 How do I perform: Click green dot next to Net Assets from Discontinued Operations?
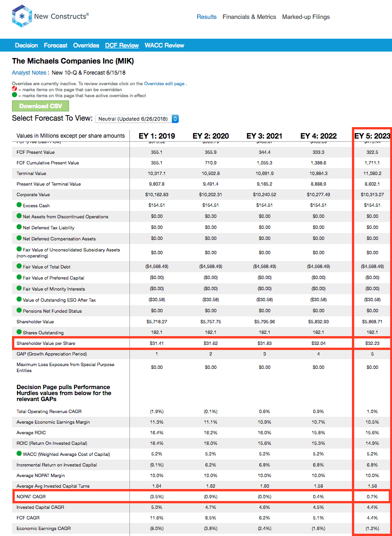pos(19,216)
